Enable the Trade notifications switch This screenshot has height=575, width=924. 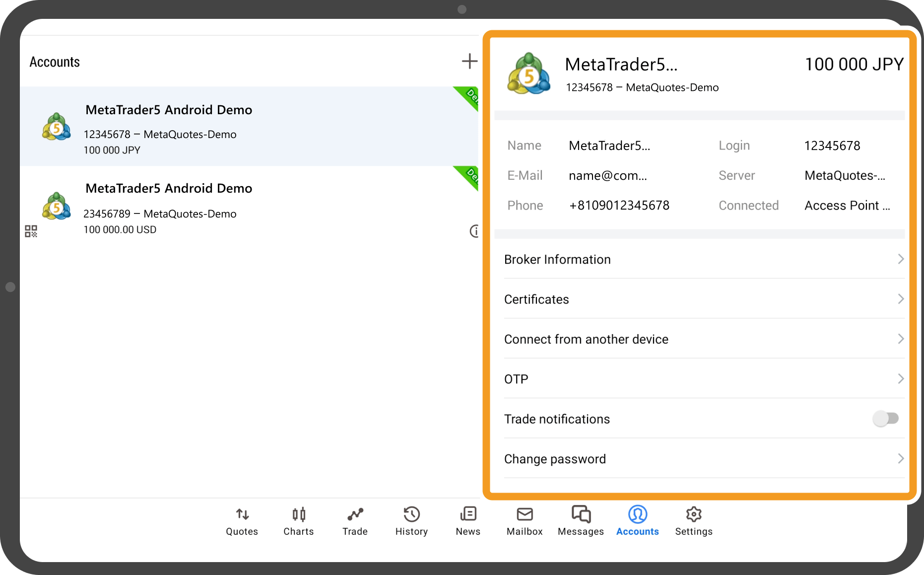click(x=886, y=419)
